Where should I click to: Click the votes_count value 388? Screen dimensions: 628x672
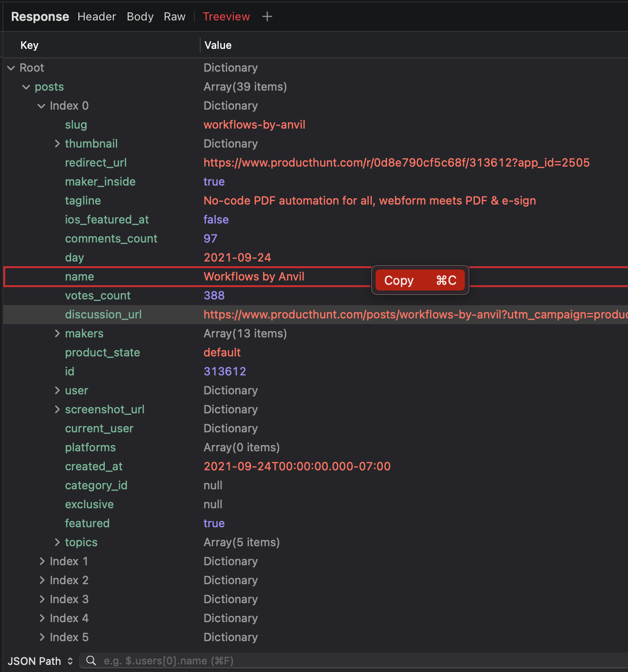(x=214, y=296)
